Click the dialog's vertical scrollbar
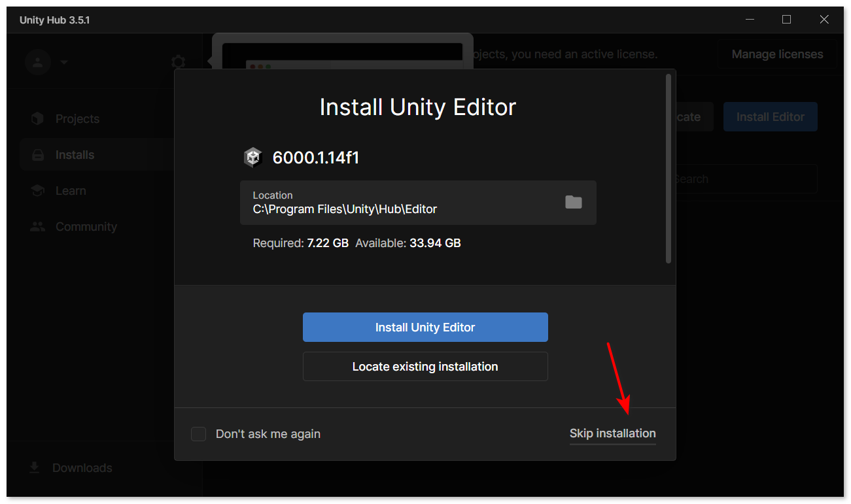Image resolution: width=851 pixels, height=504 pixels. tap(668, 168)
